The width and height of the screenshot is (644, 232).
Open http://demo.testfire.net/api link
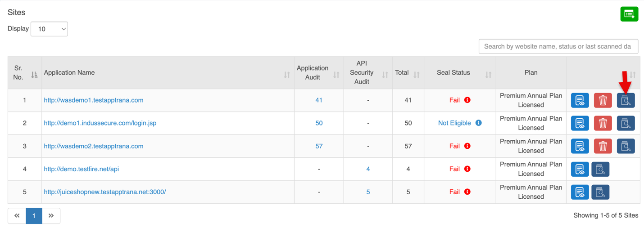[x=81, y=169]
